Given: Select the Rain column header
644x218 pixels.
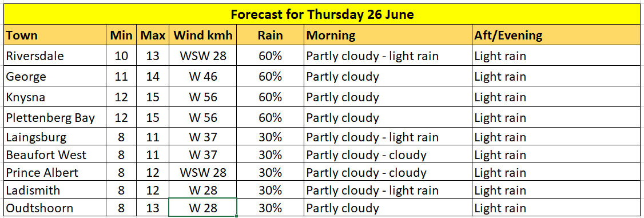Looking at the screenshot, I should click(271, 35).
